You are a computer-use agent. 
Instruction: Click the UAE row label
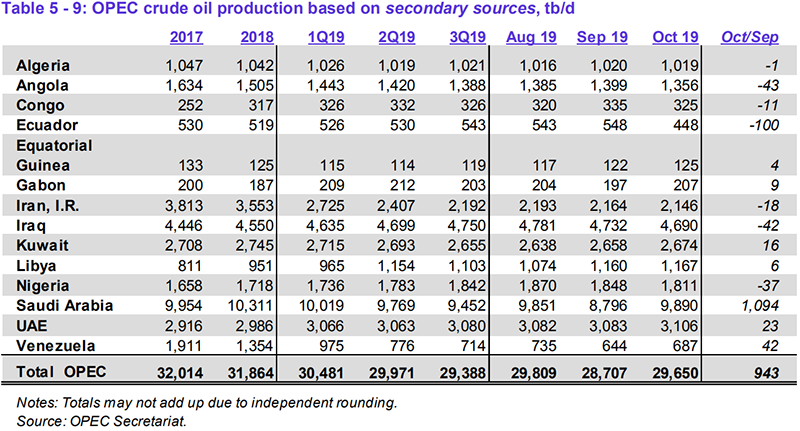coord(32,326)
